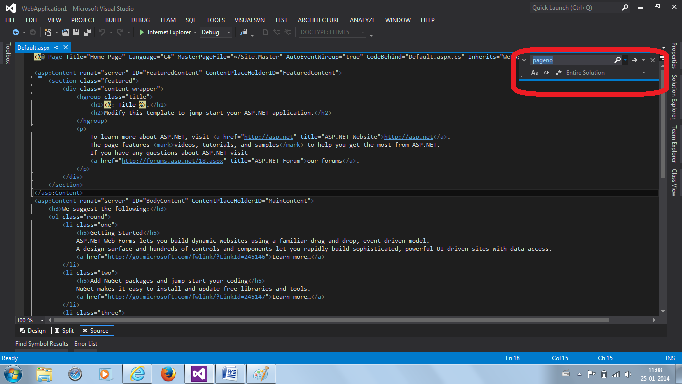The image size is (682, 384).
Task: Open the Find Symbol Results tab
Action: [x=41, y=344]
